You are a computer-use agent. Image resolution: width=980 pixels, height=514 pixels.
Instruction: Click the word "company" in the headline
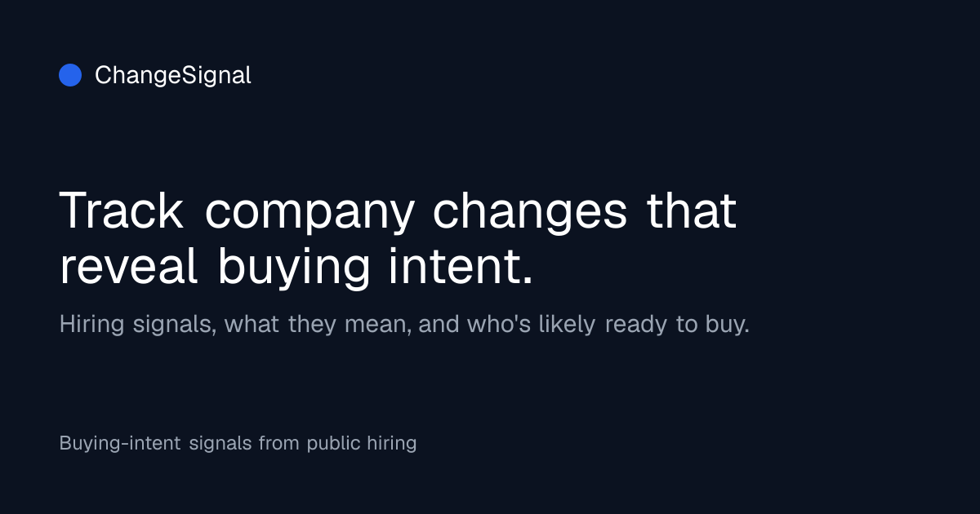click(x=310, y=215)
